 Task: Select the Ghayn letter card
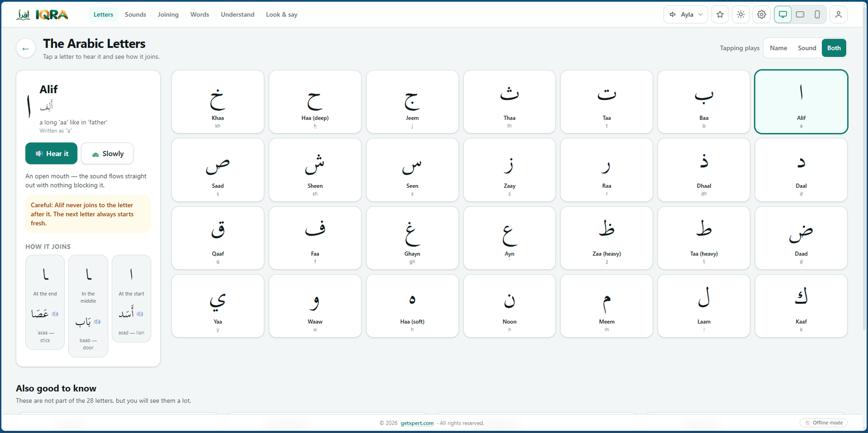coord(412,238)
